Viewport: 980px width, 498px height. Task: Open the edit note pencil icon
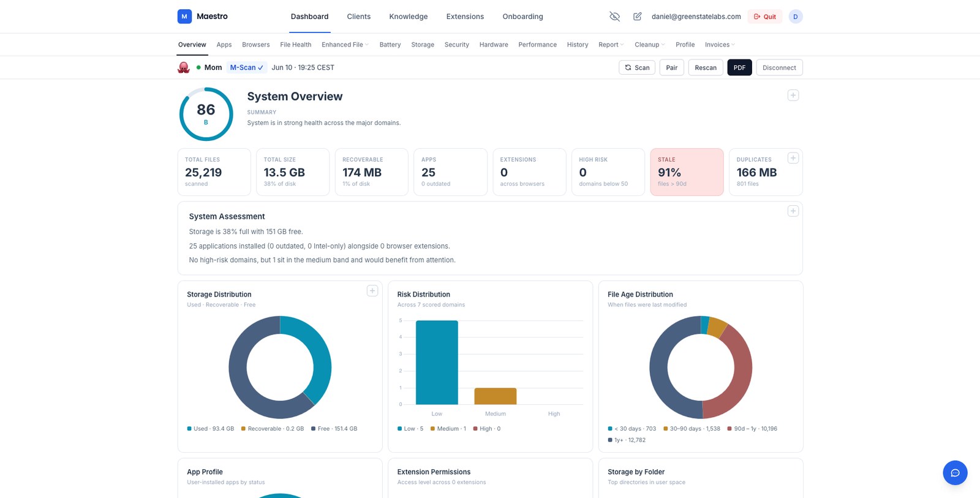(638, 17)
